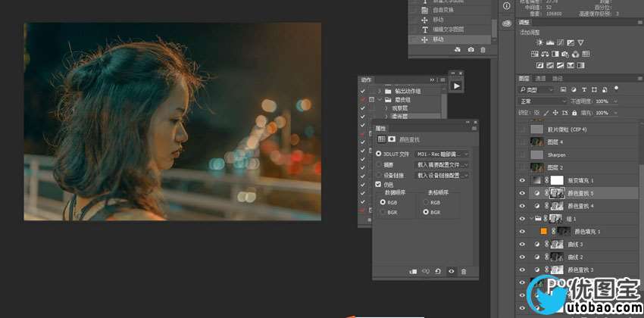
Task: Create new document from history state
Action: tap(458, 50)
